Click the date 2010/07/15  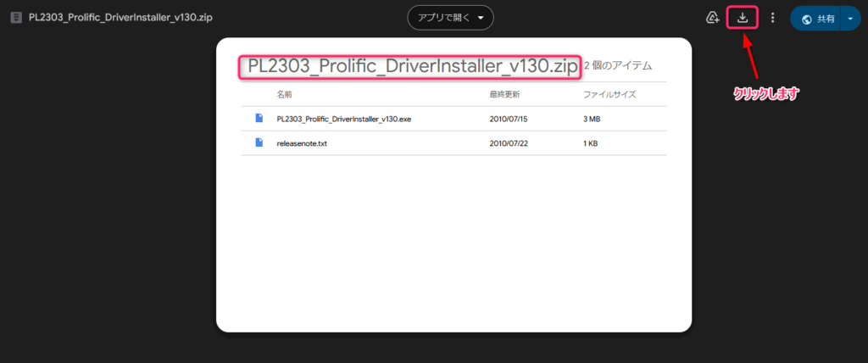tap(509, 119)
